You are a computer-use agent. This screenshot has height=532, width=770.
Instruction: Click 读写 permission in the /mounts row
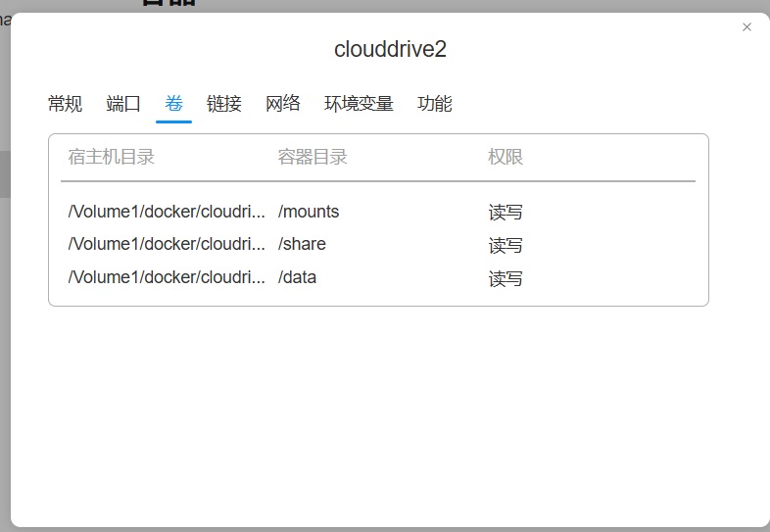point(505,213)
